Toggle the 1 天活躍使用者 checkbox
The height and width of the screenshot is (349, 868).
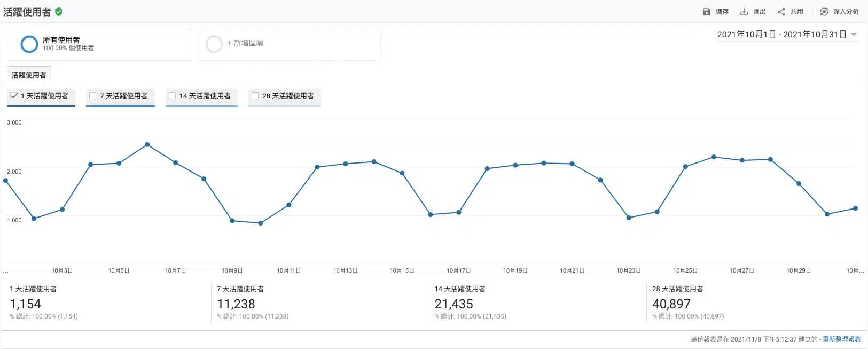click(x=14, y=96)
